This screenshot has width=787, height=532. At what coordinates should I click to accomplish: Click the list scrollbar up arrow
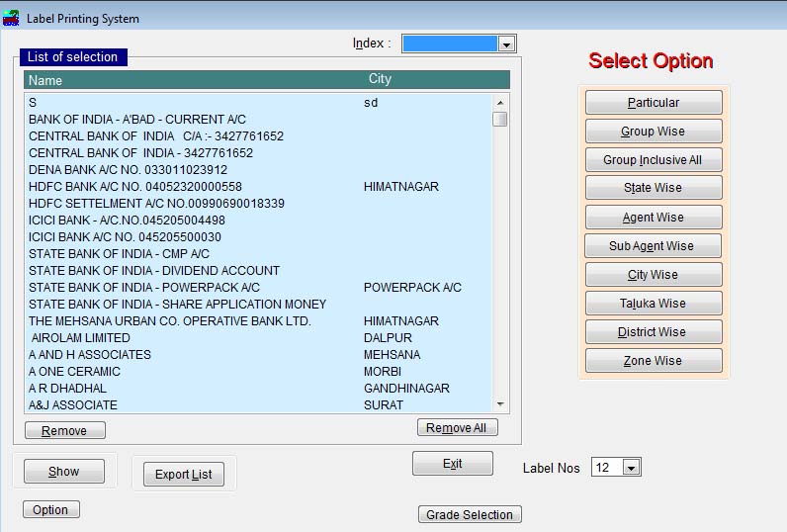point(500,103)
